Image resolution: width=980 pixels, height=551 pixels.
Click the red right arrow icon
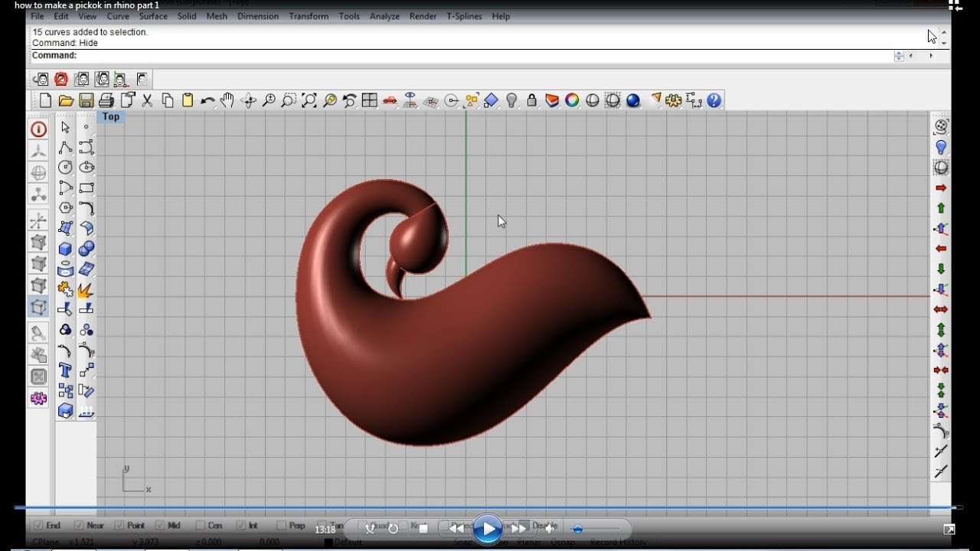941,187
